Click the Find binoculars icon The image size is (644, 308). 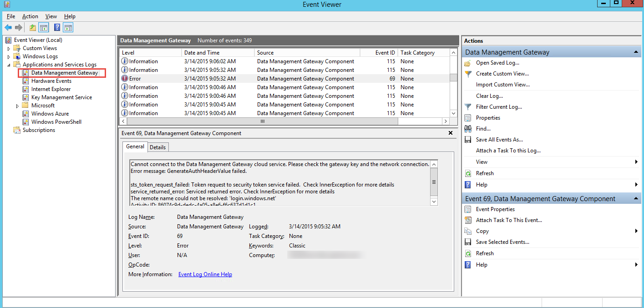[x=467, y=129]
